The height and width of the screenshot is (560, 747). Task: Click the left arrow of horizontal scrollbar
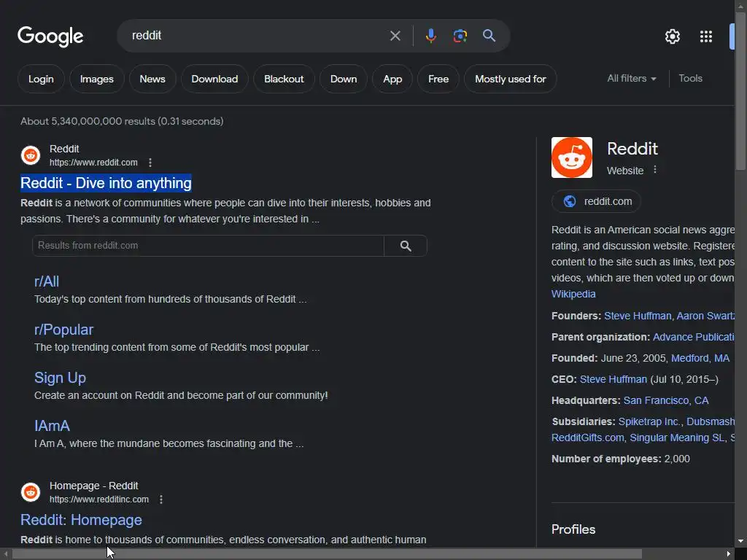coord(6,554)
